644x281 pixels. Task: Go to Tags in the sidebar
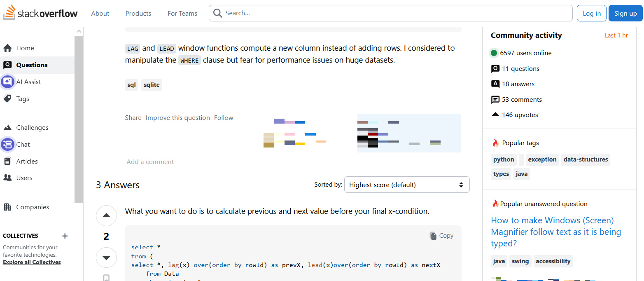click(22, 98)
